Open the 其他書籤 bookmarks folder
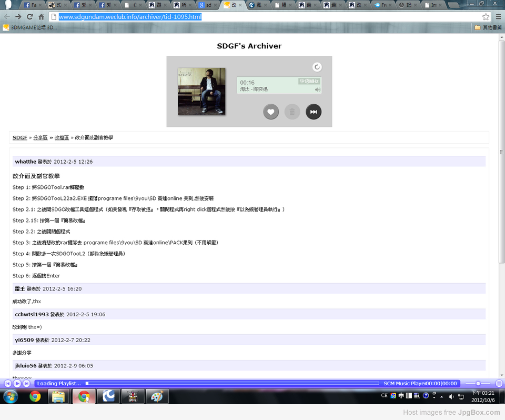 pos(487,27)
